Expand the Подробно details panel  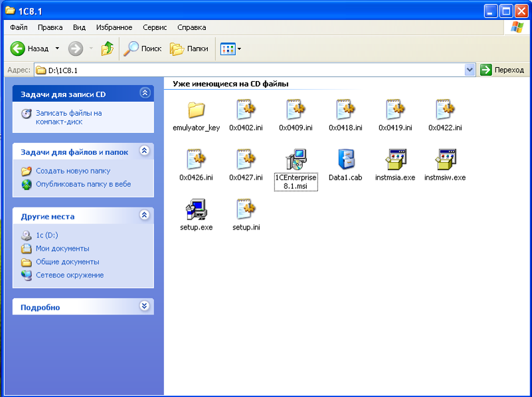pos(144,306)
